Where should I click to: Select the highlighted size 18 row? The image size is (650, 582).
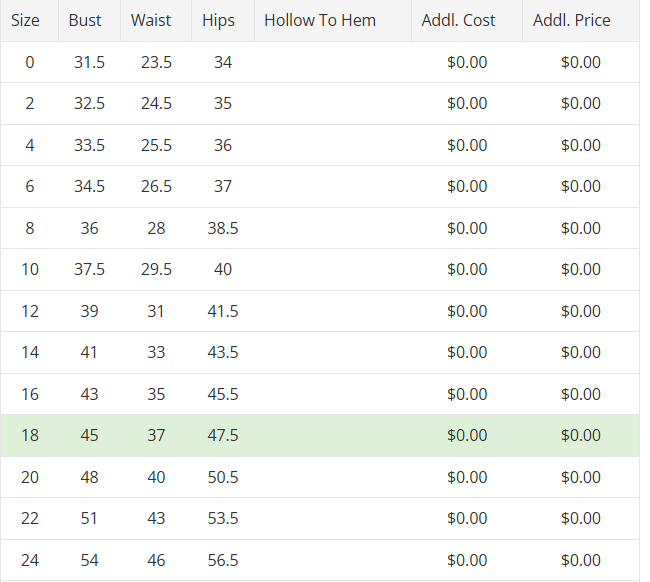[320, 435]
